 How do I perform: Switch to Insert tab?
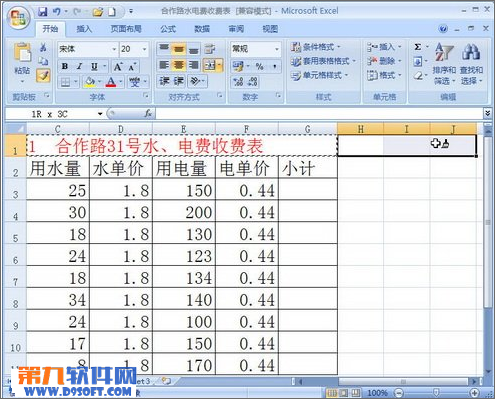[84, 29]
